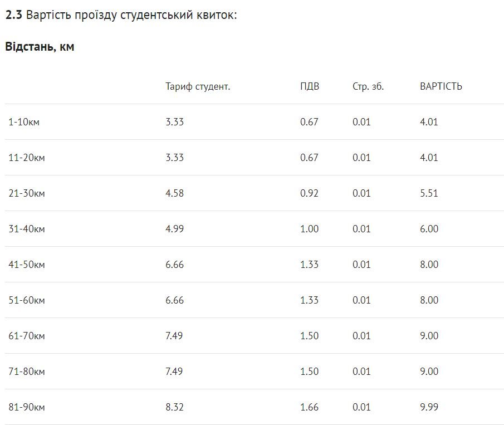504x425 pixels.
Task: Click the 5.51 cost value
Action: (x=429, y=193)
